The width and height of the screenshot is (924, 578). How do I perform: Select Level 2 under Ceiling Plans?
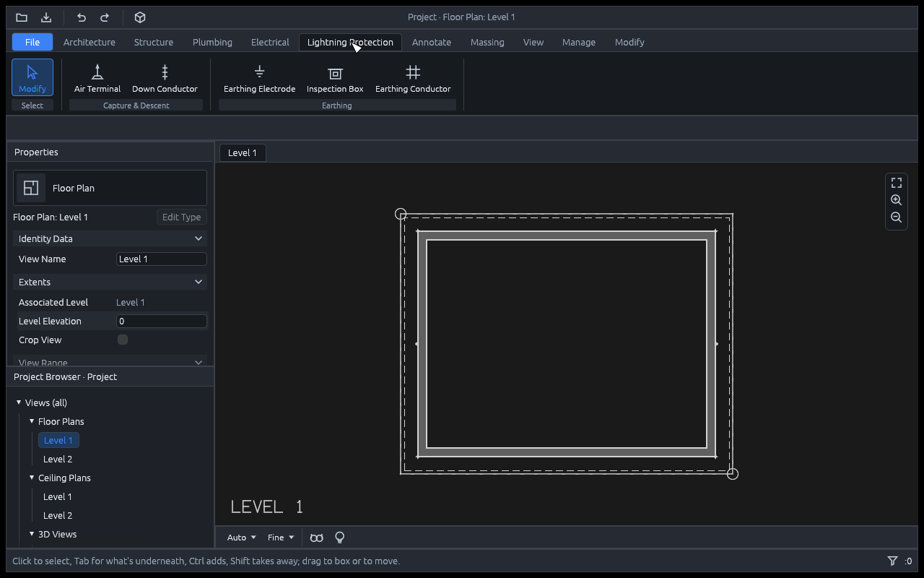click(58, 515)
